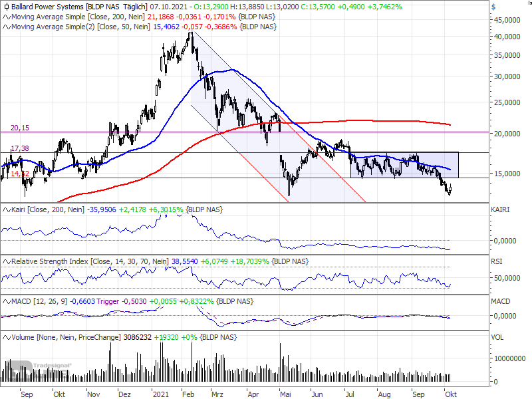Click the 35,0000 price axis label
Viewport: 532px width, 399px height.
coord(507,55)
